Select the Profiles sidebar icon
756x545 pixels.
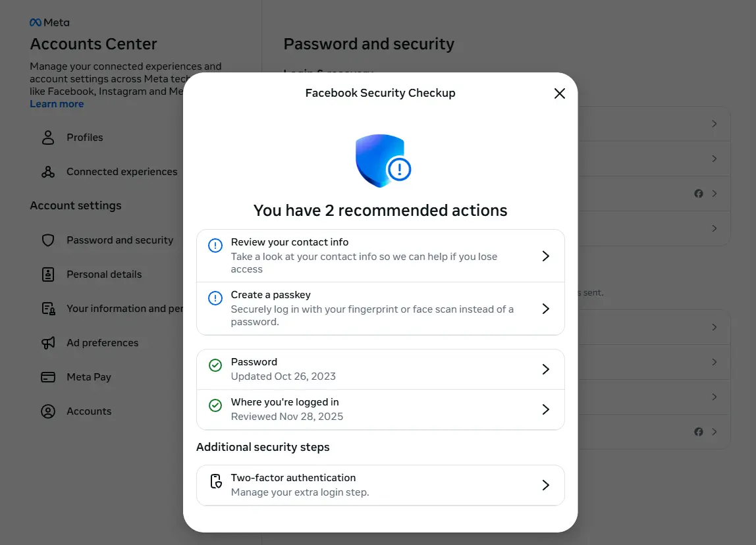click(x=47, y=137)
